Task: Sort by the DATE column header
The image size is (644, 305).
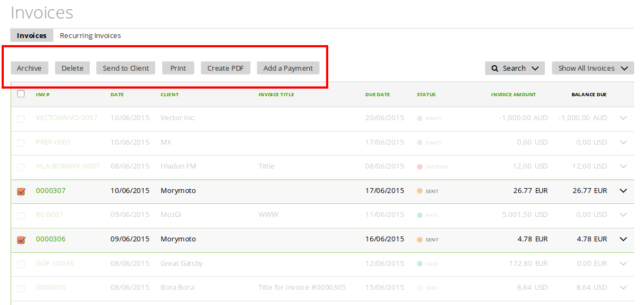Action: point(117,95)
